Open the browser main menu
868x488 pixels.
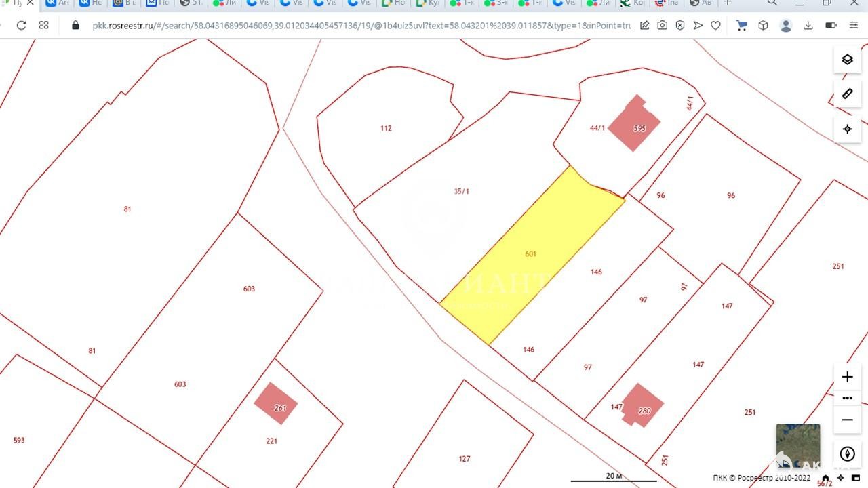pyautogui.click(x=854, y=25)
